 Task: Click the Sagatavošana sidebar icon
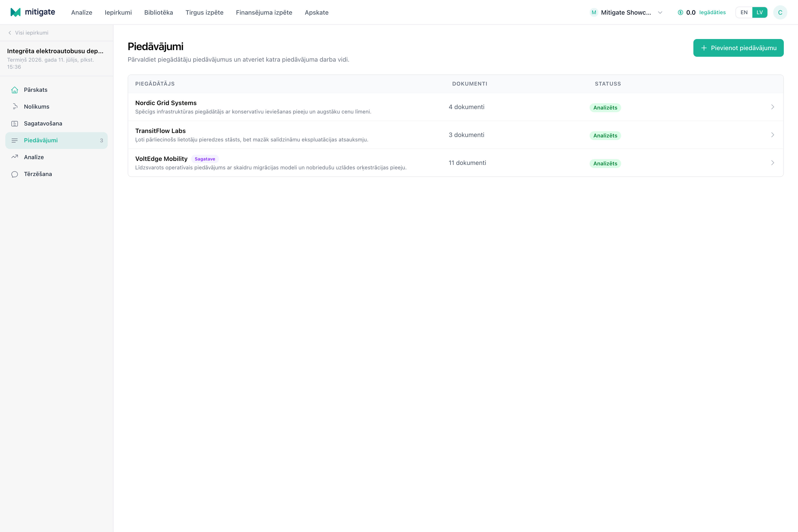click(15, 123)
